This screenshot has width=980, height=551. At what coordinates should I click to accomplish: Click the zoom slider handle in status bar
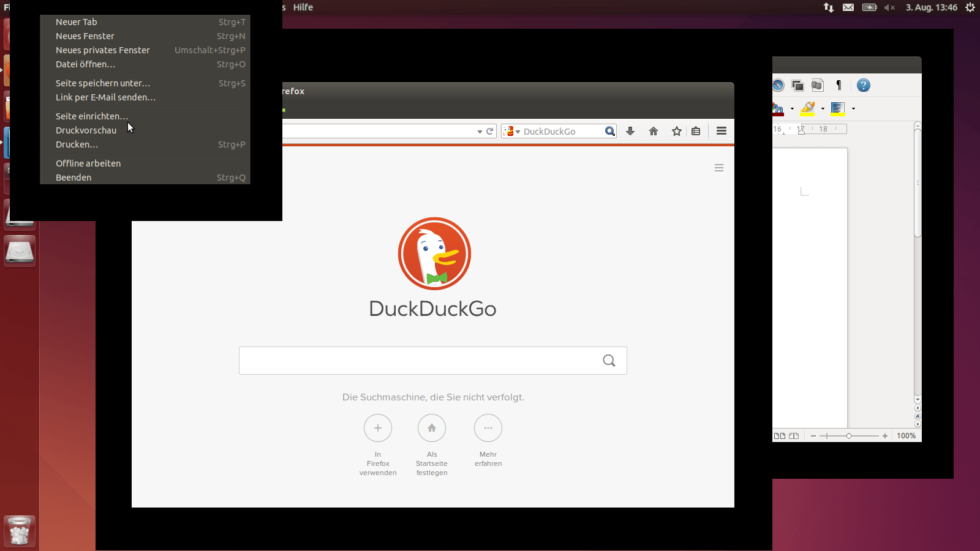(x=849, y=436)
